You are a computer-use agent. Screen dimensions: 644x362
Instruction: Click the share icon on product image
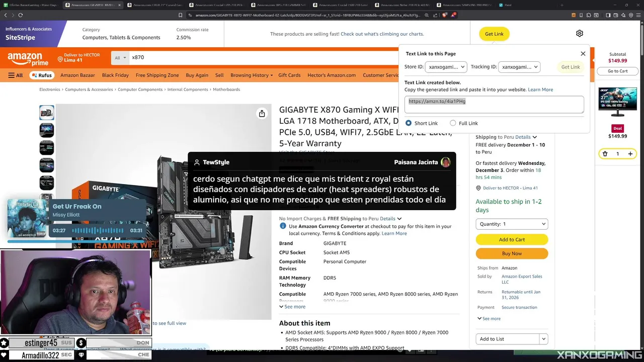click(x=262, y=114)
